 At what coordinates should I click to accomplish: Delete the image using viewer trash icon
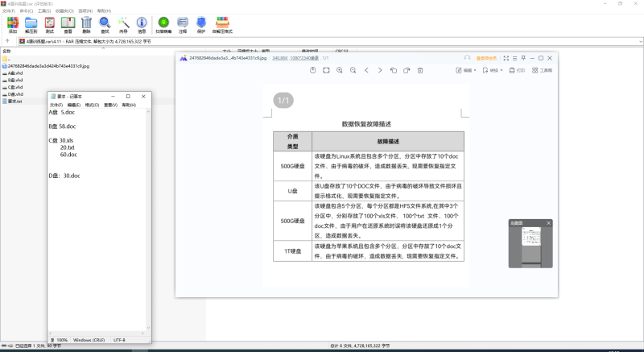[x=420, y=70]
